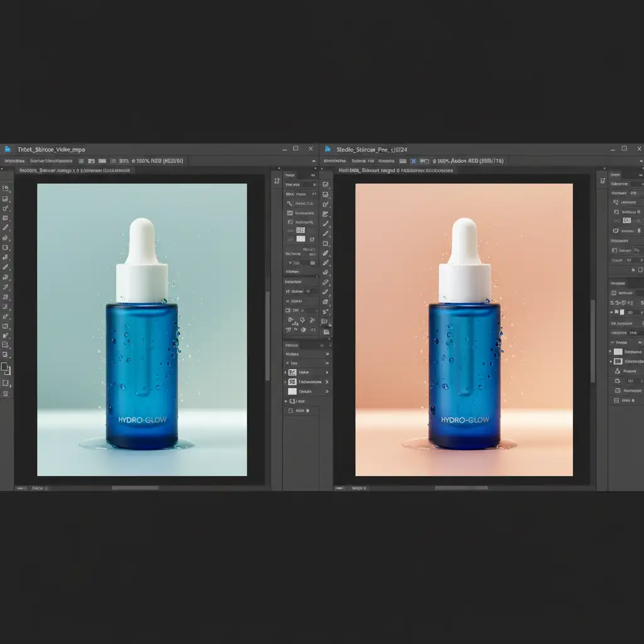This screenshot has height=644, width=644.
Task: Click the collapsed panel dock icon in left window
Action: (x=277, y=181)
